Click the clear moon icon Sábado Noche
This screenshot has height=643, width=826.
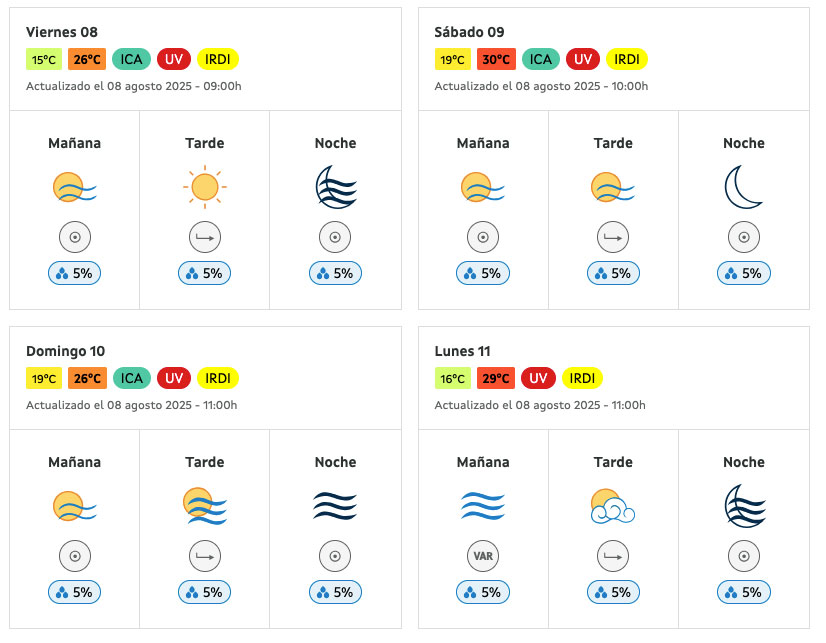click(743, 187)
